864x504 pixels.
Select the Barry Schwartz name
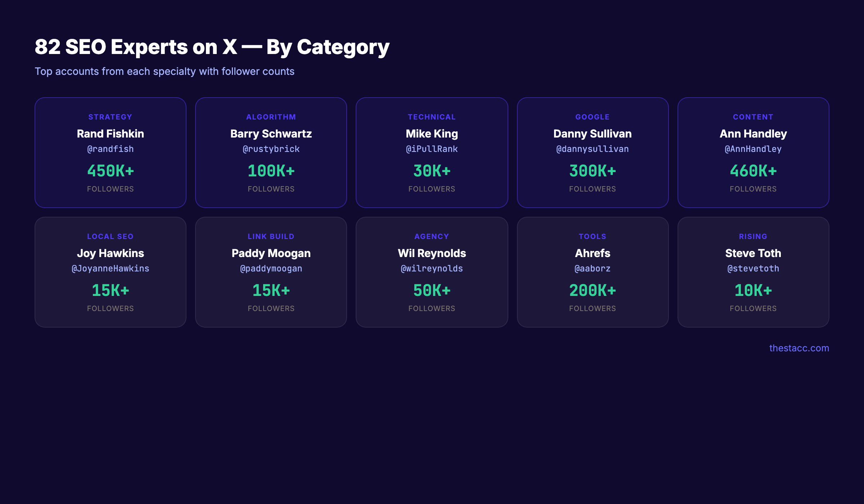[x=271, y=134]
